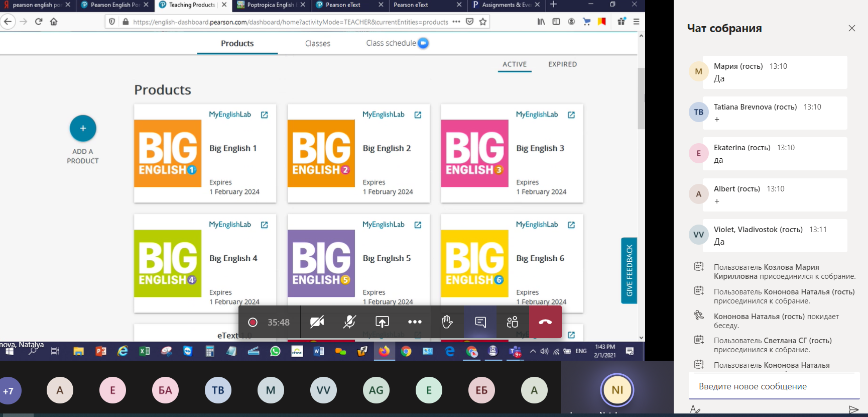Screen dimensions: 868x417
Task: Open message format options icon in chat
Action: [695, 410]
